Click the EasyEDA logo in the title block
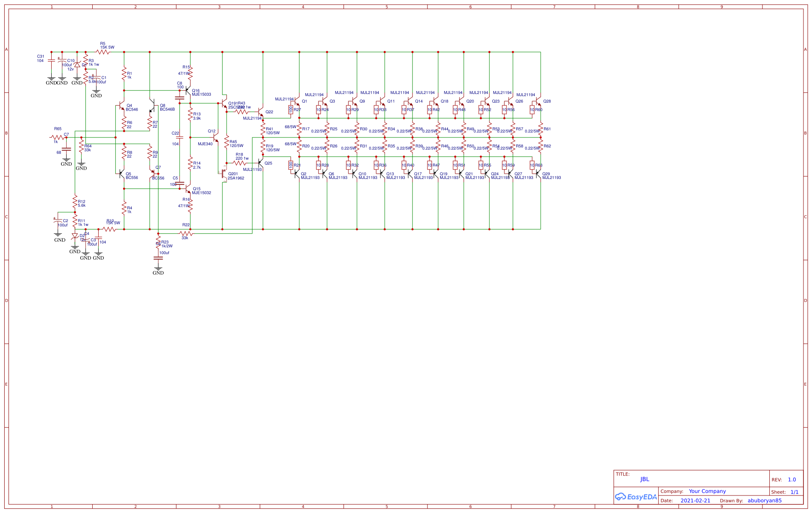812x513 pixels. (635, 497)
